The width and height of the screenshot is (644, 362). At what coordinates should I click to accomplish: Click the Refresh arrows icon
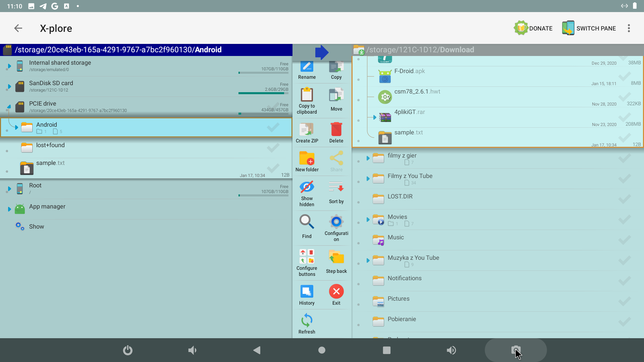point(307,320)
